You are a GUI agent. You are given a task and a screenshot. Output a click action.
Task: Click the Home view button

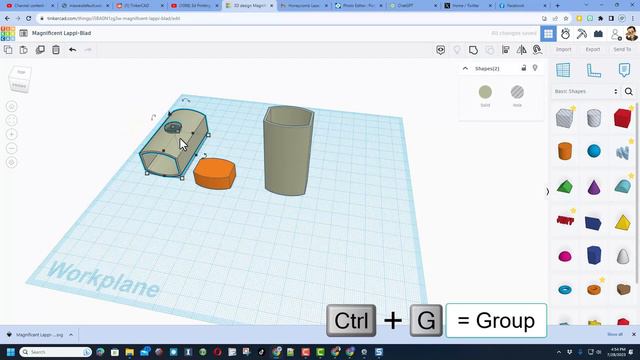[11, 107]
